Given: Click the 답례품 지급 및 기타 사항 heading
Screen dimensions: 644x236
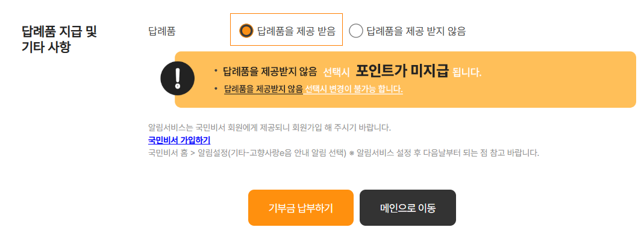Looking at the screenshot, I should 59,39.
